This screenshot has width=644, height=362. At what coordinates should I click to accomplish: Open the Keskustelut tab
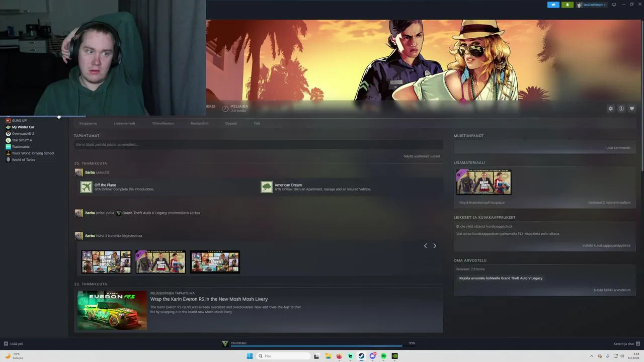[199, 123]
